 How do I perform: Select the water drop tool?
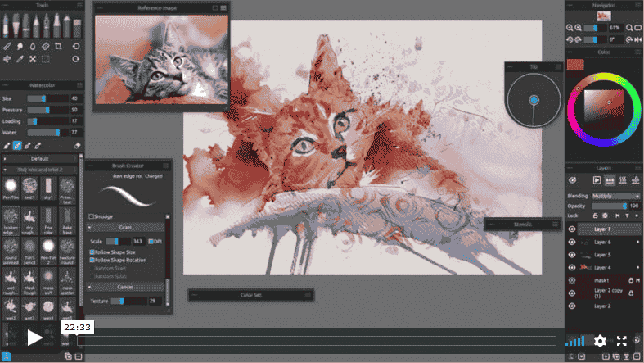click(33, 46)
